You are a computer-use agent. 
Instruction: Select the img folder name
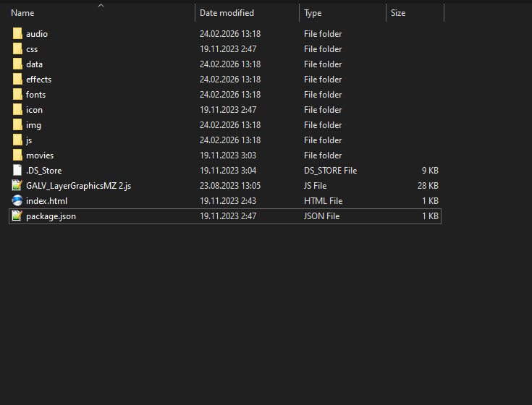(x=33, y=125)
